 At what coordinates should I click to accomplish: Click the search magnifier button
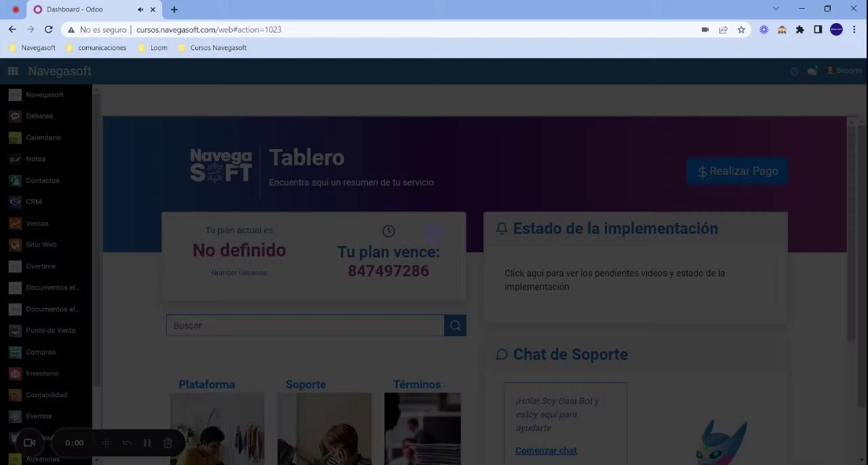coord(455,325)
